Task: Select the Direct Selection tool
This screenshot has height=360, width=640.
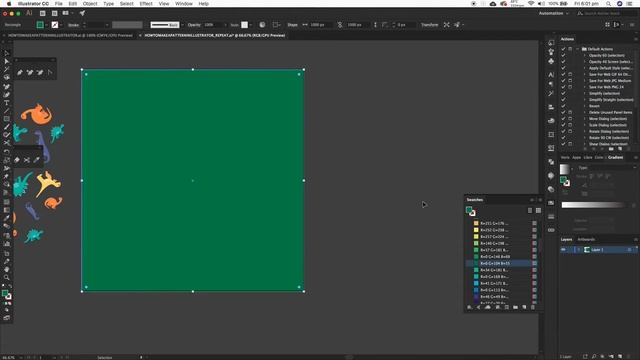Action: tap(7, 61)
